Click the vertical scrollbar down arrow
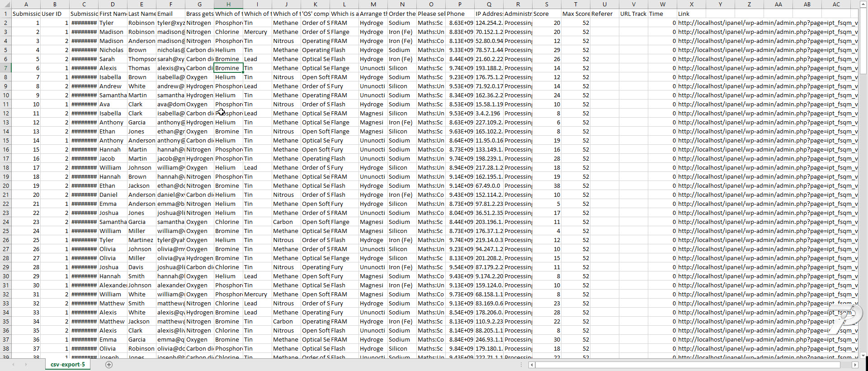The width and height of the screenshot is (868, 371). point(863,355)
